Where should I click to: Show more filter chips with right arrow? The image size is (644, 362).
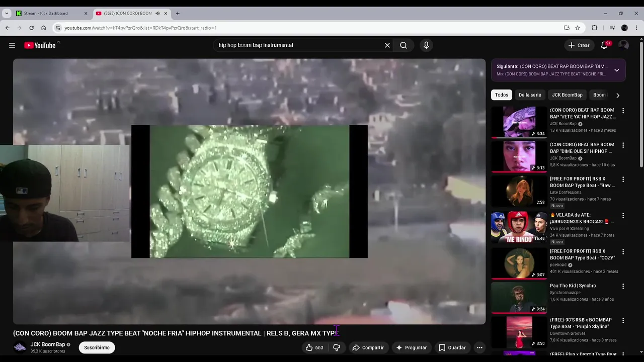point(618,95)
